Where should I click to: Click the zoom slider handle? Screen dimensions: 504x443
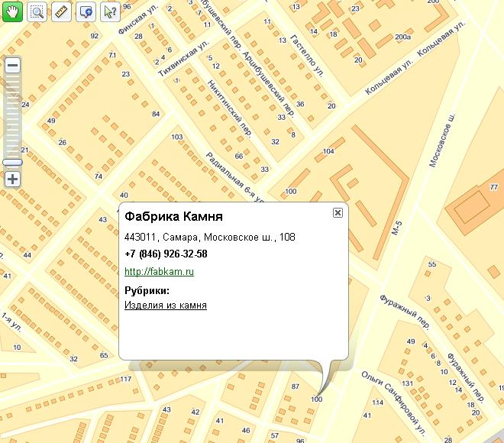[x=12, y=163]
